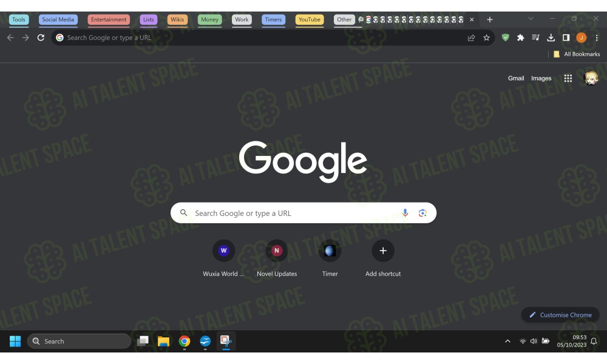
Task: Open the Windows Start menu
Action: pos(15,341)
